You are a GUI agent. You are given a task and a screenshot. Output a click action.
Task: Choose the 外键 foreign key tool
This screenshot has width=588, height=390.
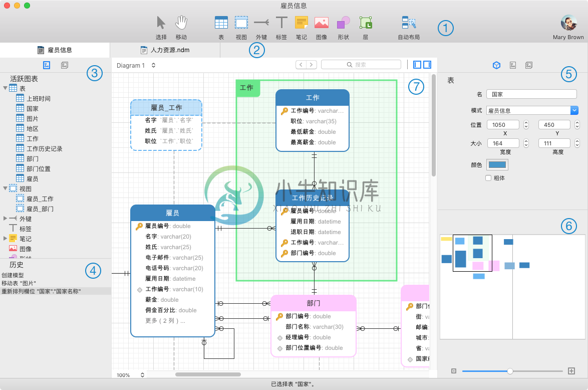click(x=261, y=23)
